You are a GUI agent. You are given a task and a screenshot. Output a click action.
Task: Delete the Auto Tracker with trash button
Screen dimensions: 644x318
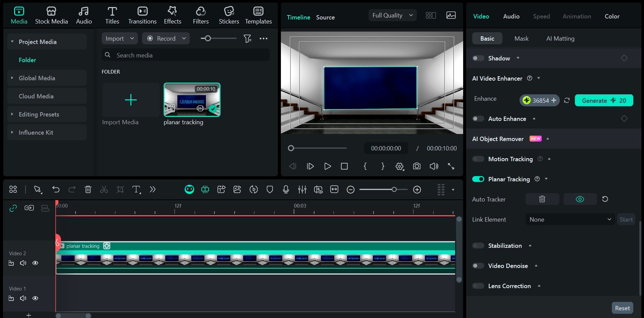pos(542,199)
